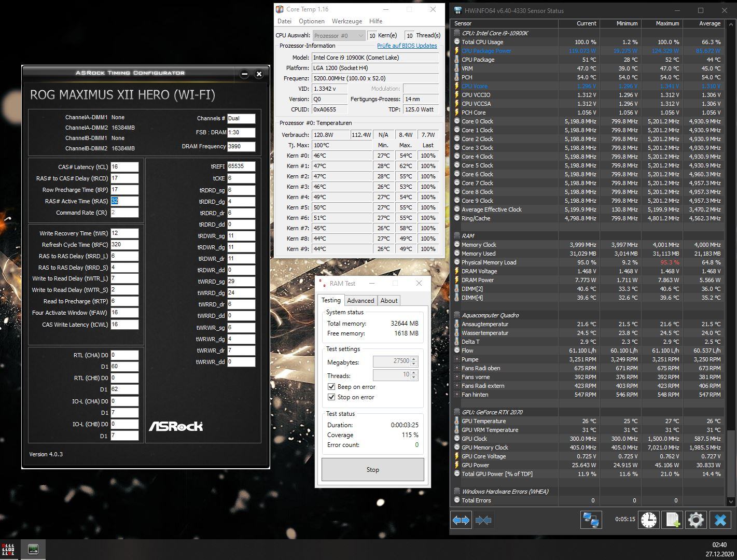Decrease Megabytes stepper down arrow
737x560 pixels.
pos(414,364)
